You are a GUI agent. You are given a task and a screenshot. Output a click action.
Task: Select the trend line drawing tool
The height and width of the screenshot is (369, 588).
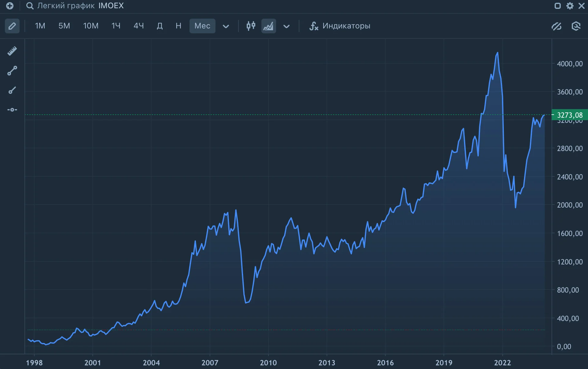coord(12,71)
